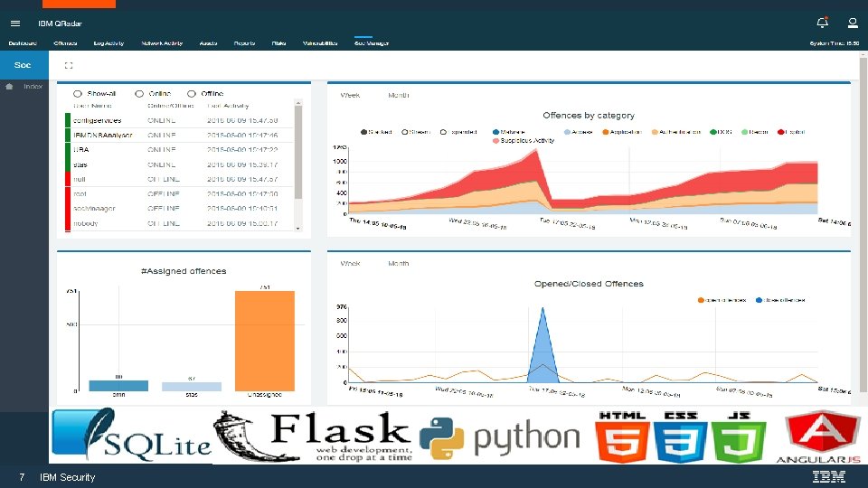Select the socManager user row

(x=179, y=209)
